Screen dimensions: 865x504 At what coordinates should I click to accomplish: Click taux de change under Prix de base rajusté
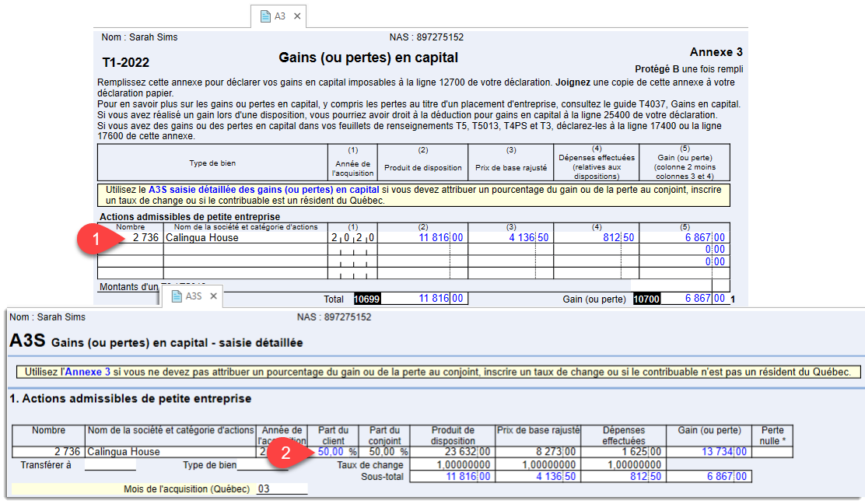(x=538, y=465)
